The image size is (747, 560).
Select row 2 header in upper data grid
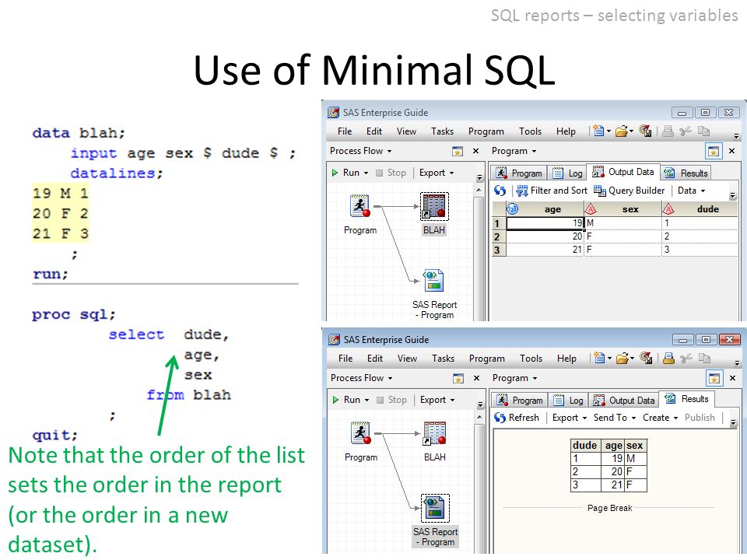[x=498, y=236]
